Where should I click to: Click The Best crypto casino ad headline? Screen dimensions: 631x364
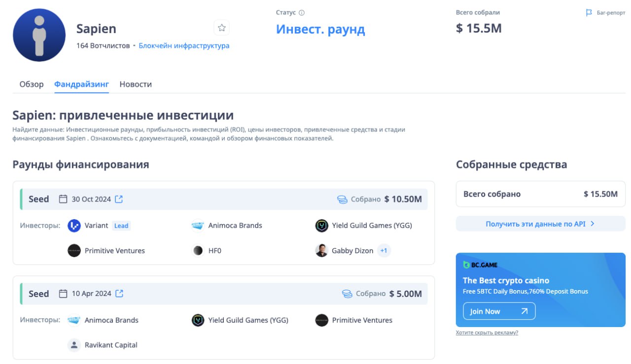(506, 280)
